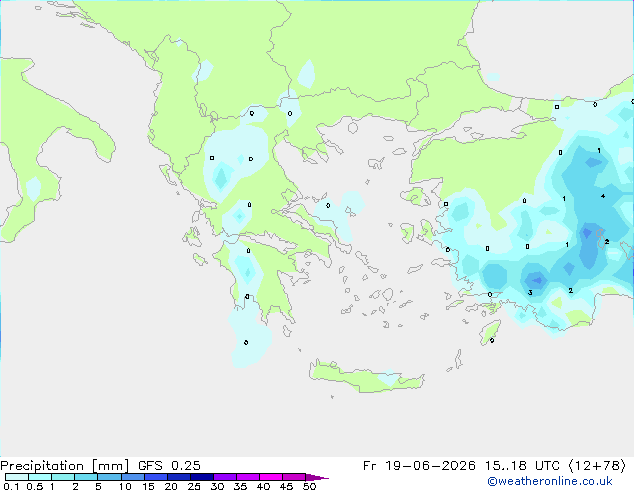The height and width of the screenshot is (490, 634).
Task: Choose the 25–30 mm dark navy swatch
Action: (x=201, y=477)
